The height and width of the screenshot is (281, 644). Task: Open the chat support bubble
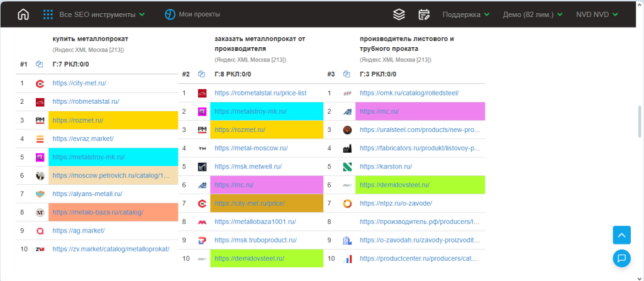point(621,258)
